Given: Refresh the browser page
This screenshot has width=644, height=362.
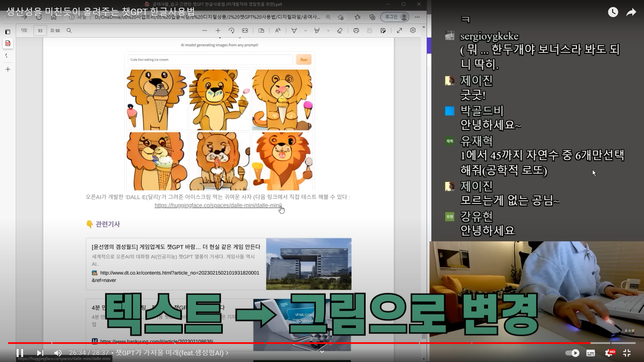Looking at the screenshot, I should [x=39, y=17].
